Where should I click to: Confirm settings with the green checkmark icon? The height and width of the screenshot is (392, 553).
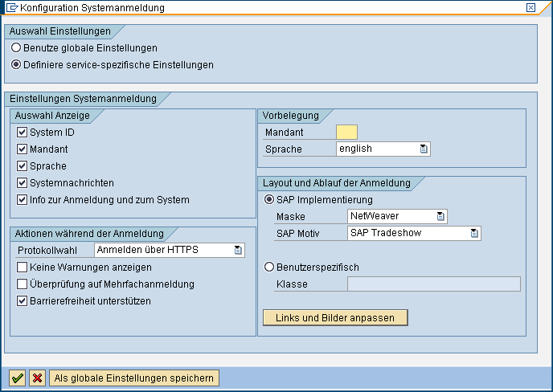click(x=17, y=378)
